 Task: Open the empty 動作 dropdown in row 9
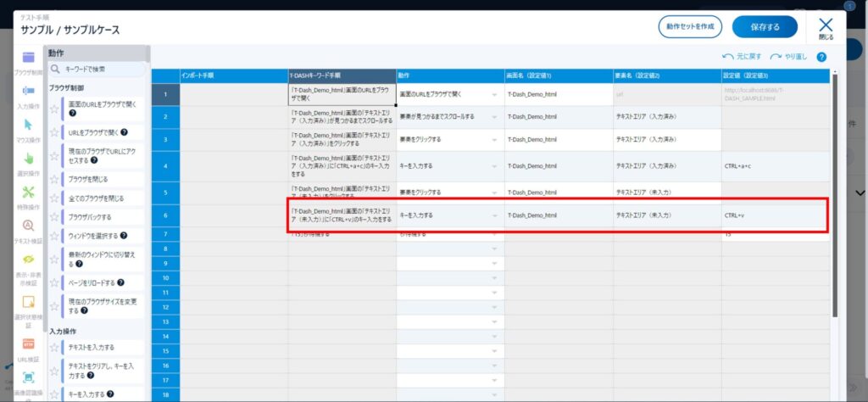[494, 264]
